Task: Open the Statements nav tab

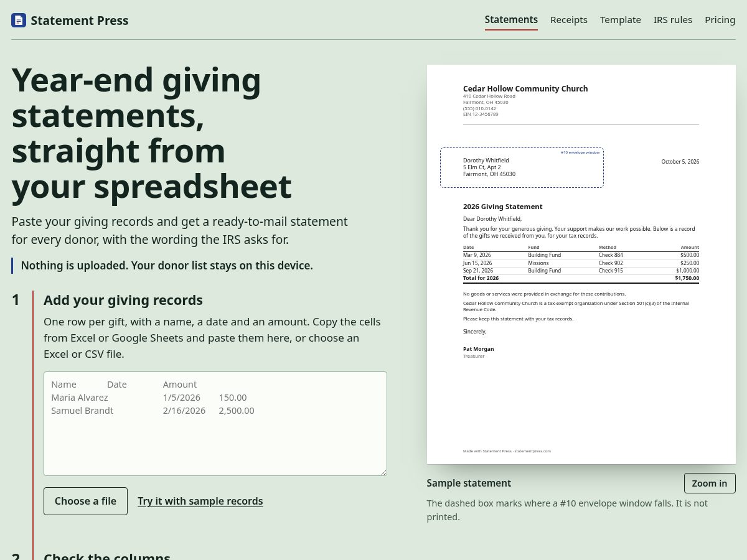Action: (511, 20)
